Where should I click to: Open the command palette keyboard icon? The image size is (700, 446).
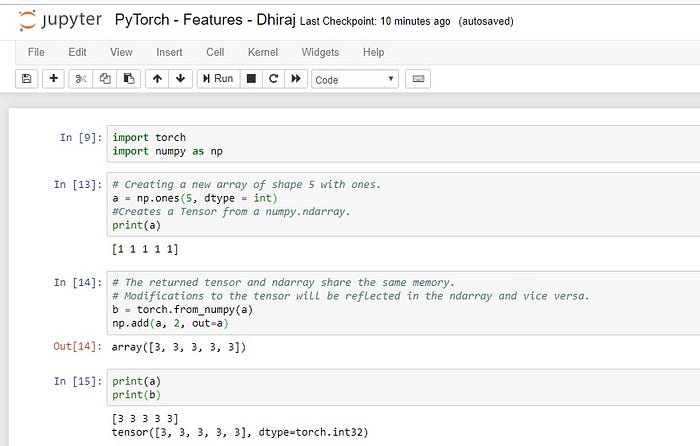(x=418, y=79)
